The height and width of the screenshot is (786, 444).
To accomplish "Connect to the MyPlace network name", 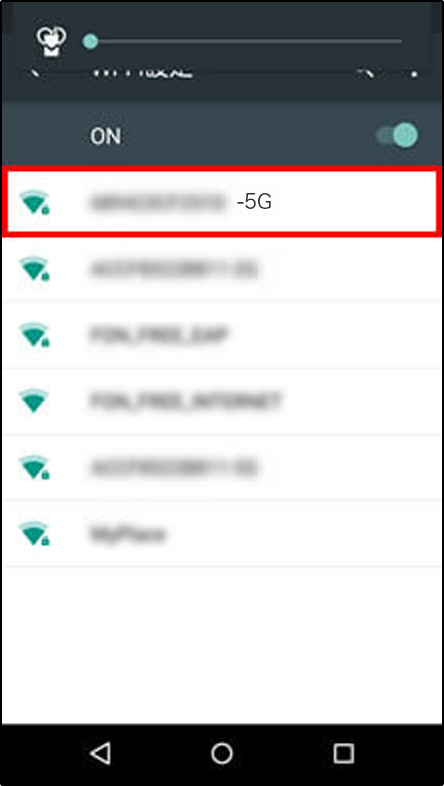I will 128,534.
